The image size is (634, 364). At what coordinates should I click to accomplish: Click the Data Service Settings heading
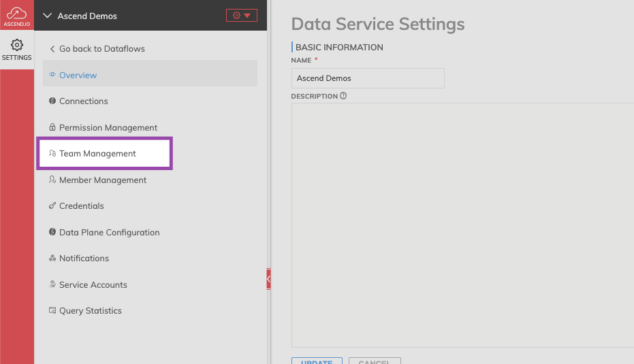tap(378, 24)
